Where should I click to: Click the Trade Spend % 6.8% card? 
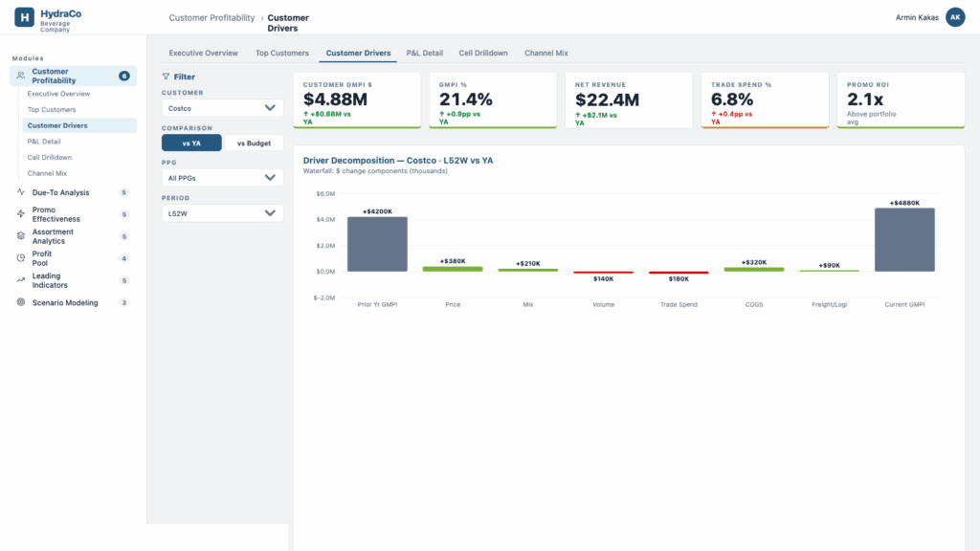[765, 100]
